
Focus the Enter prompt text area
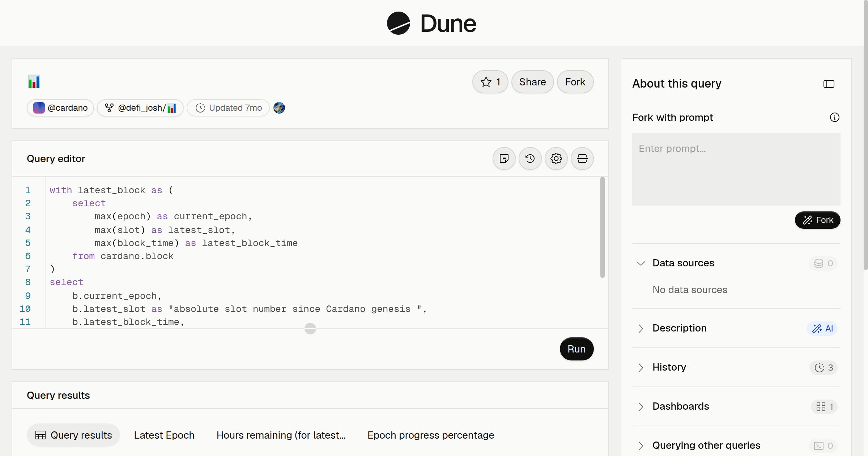tap(736, 169)
